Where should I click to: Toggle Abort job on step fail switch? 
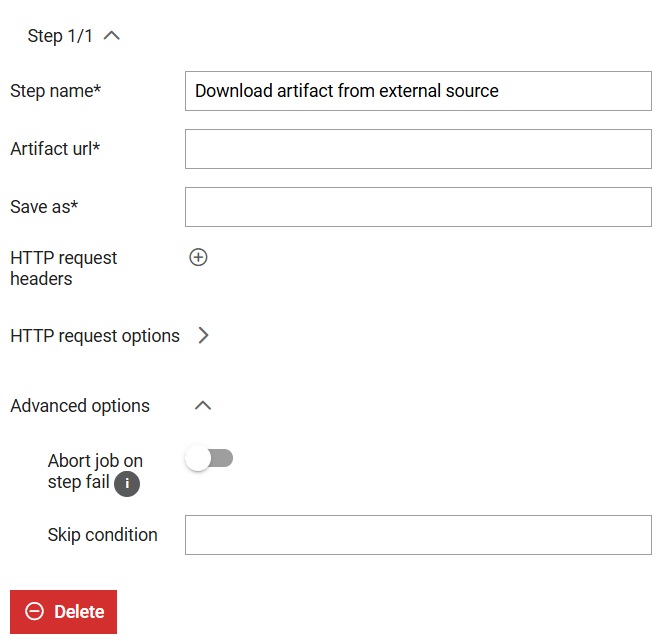[209, 459]
